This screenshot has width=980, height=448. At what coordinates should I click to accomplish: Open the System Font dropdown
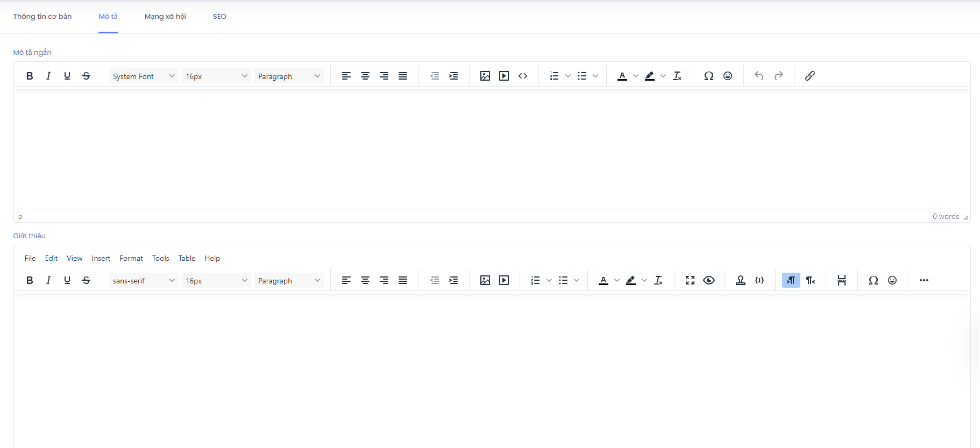pos(143,76)
